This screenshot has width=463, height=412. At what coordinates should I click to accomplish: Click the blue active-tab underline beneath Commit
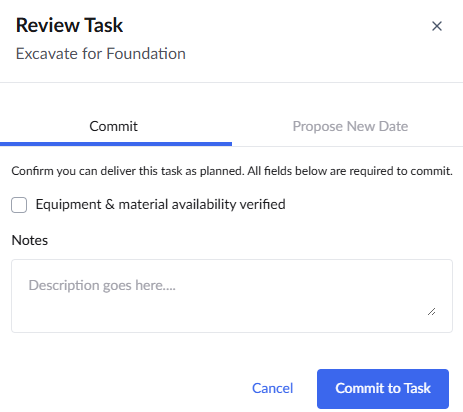coord(116,144)
